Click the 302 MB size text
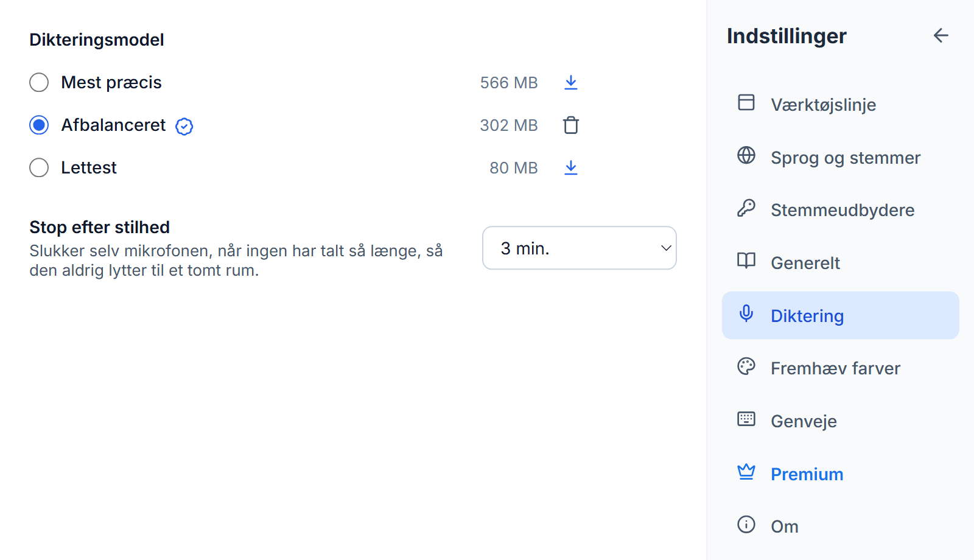The width and height of the screenshot is (974, 560). click(x=509, y=125)
